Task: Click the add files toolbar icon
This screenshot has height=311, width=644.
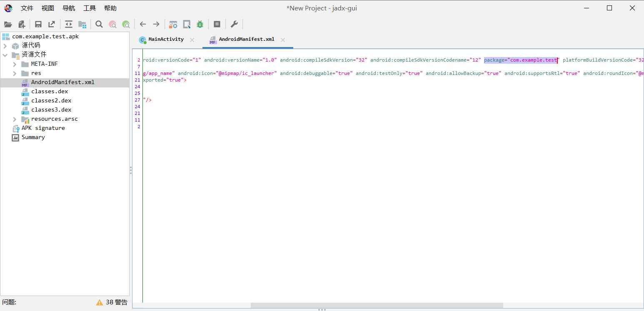Action: point(22,24)
